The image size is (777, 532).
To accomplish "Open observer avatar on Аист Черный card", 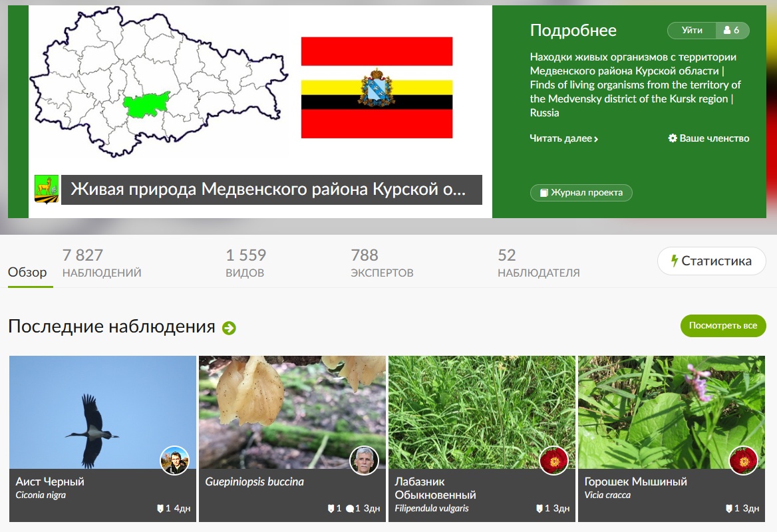I will tap(175, 460).
